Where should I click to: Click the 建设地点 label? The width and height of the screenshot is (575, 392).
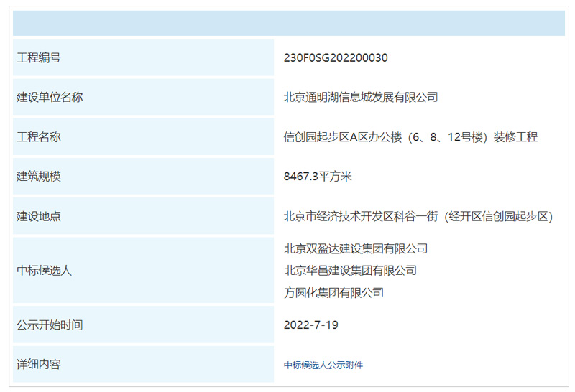pos(39,216)
